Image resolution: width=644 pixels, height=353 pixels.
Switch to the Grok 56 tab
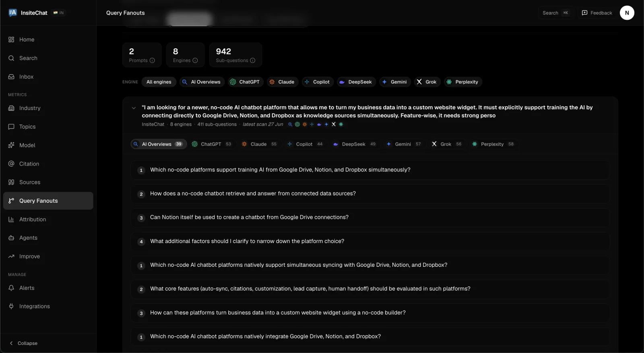pyautogui.click(x=447, y=144)
